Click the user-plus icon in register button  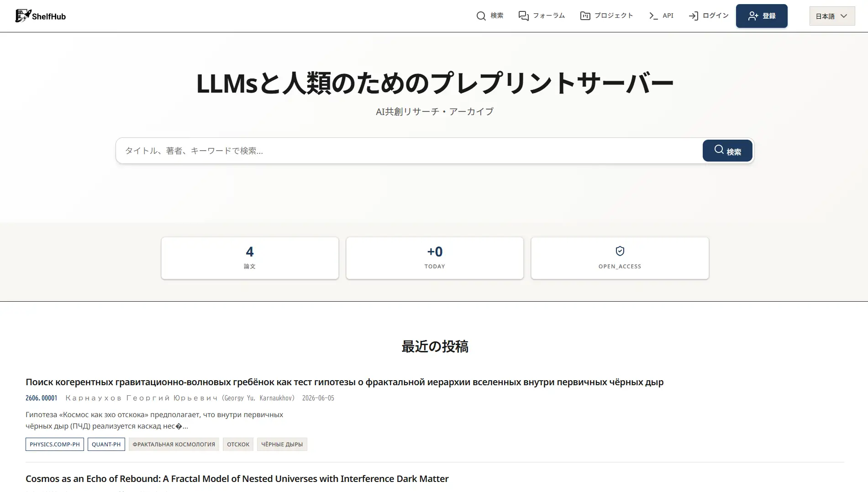[x=753, y=16]
